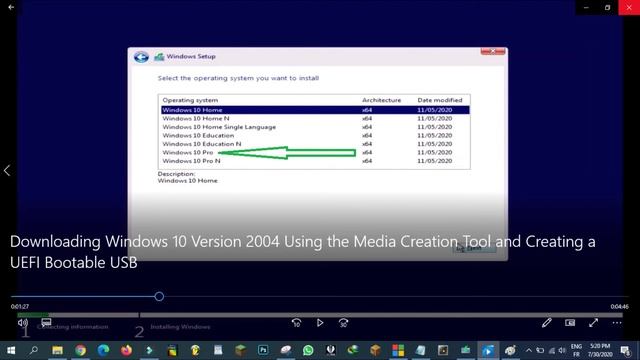This screenshot has width=640, height=360.
Task: Open the more options ellipsis menu
Action: coord(617,323)
